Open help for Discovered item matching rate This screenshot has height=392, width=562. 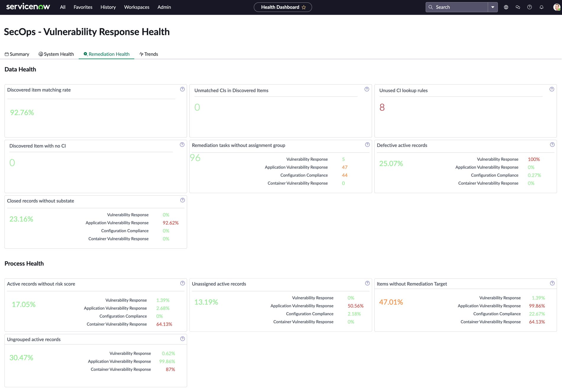point(182,89)
